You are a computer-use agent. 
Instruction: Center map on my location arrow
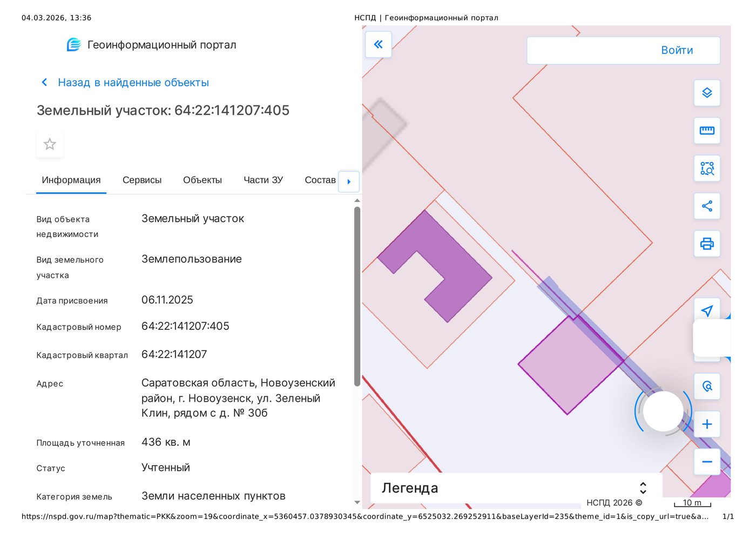click(707, 310)
